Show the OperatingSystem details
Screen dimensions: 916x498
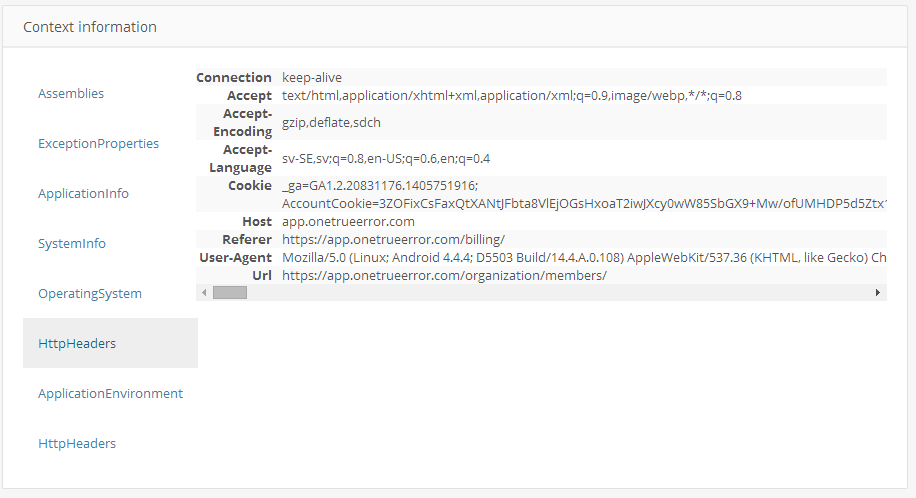coord(90,293)
